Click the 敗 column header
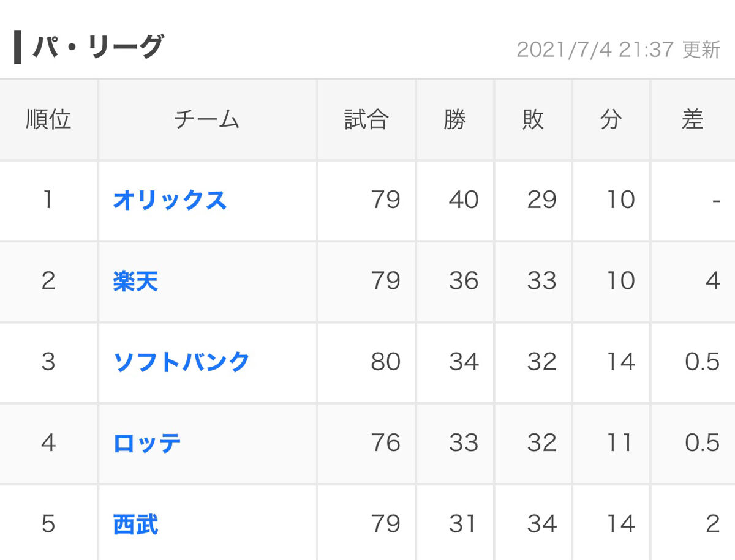The image size is (735, 560). (x=533, y=119)
